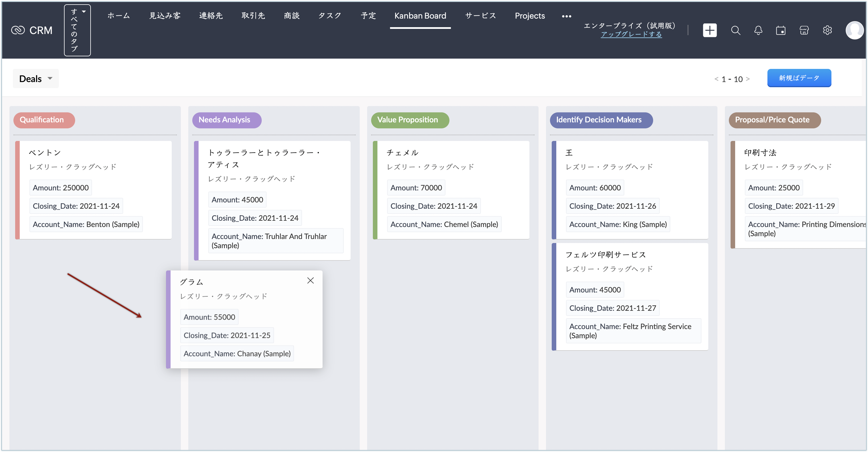Open the すべてのタブ dropdown
The height and width of the screenshot is (452, 868).
tap(77, 30)
